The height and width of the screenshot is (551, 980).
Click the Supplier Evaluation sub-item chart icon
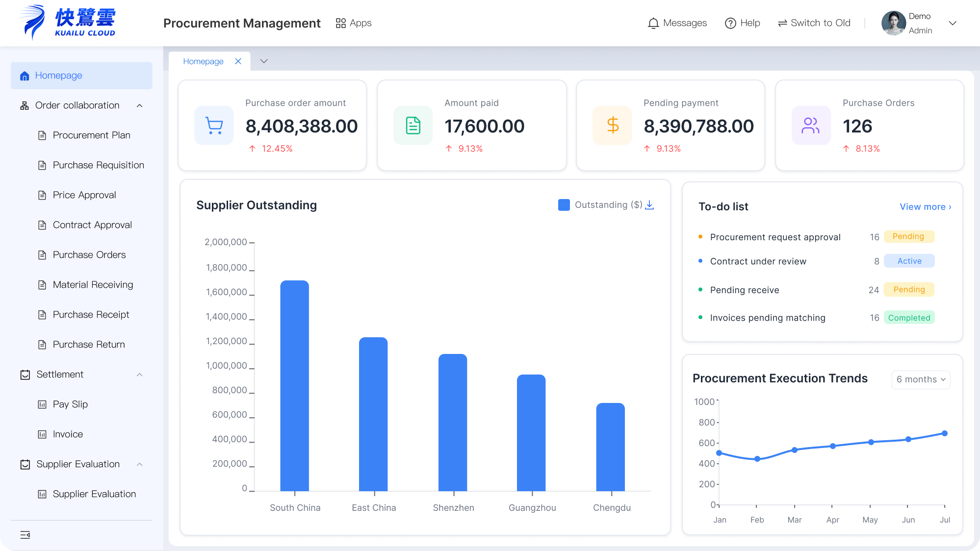42,494
